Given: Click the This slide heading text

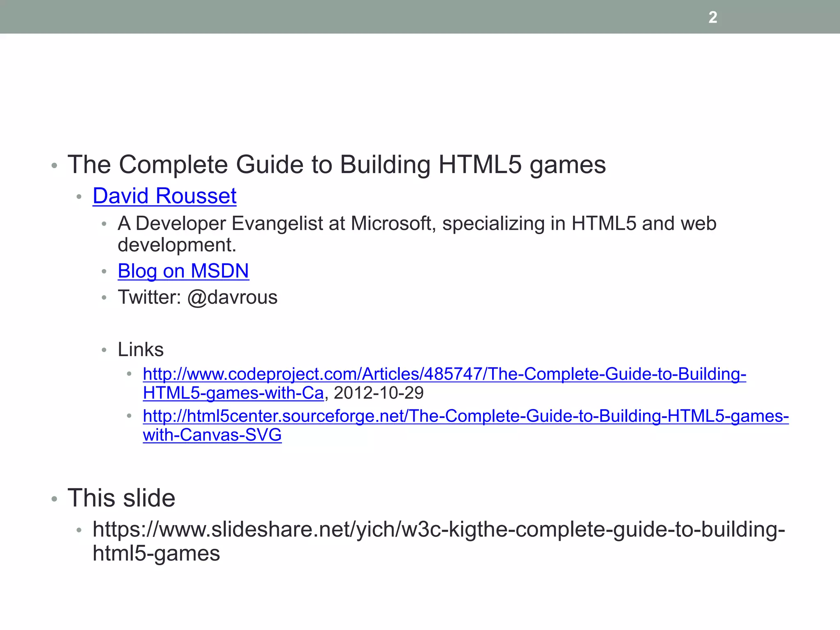Looking at the screenshot, I should (121, 498).
